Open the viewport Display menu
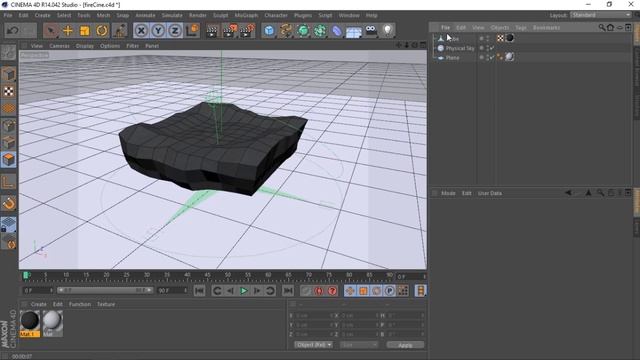This screenshot has height=360, width=640. coord(84,46)
